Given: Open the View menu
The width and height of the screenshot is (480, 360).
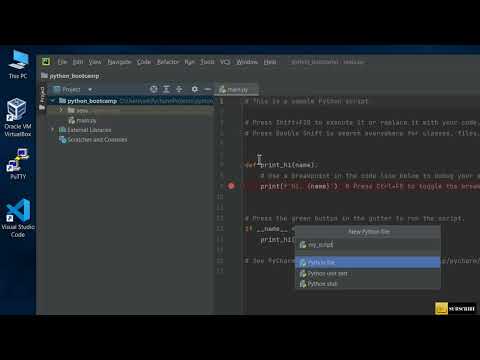Looking at the screenshot, I should tap(95, 62).
